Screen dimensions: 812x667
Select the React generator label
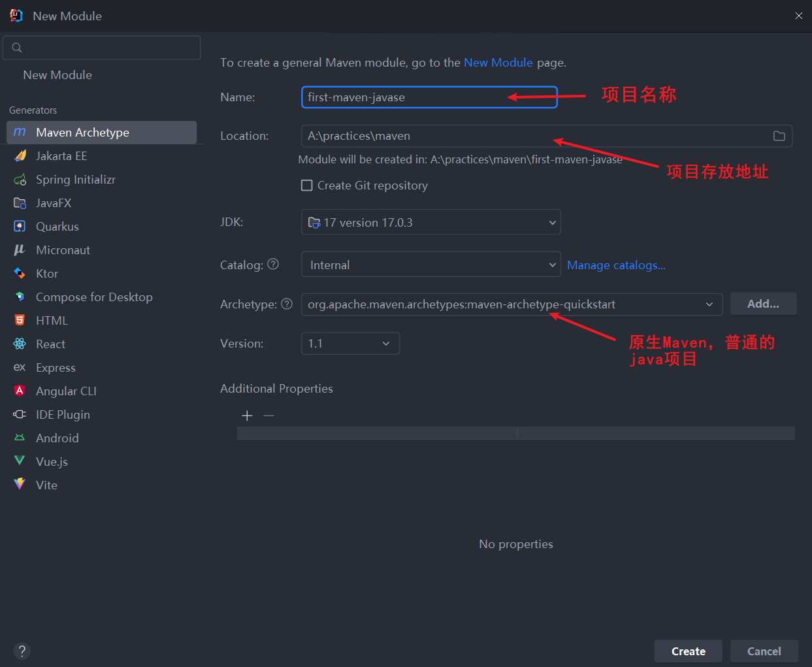coord(50,344)
